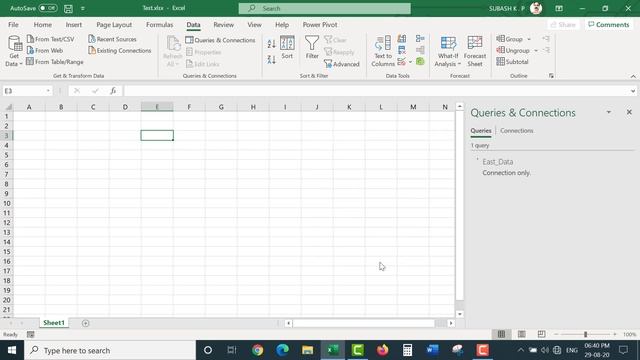Screen dimensions: 640x360
Task: Click the Consolidate icon
Action: [420, 39]
